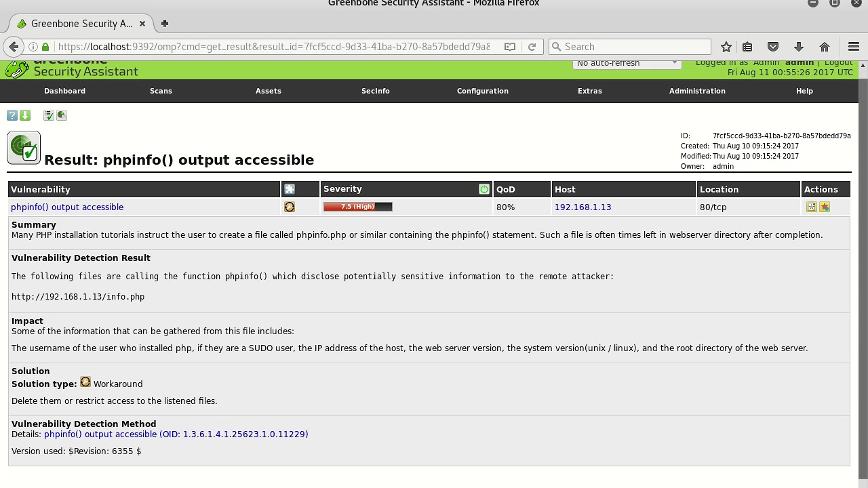This screenshot has width=868, height=488.
Task: Go to the Firefox home page icon
Action: pyautogui.click(x=825, y=47)
